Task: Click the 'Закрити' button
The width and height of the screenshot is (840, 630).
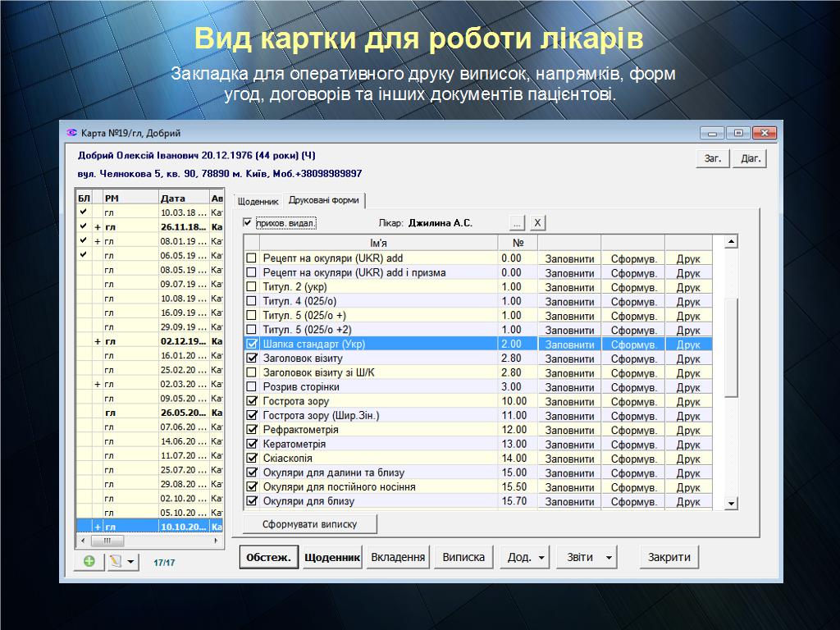Action: click(x=669, y=558)
